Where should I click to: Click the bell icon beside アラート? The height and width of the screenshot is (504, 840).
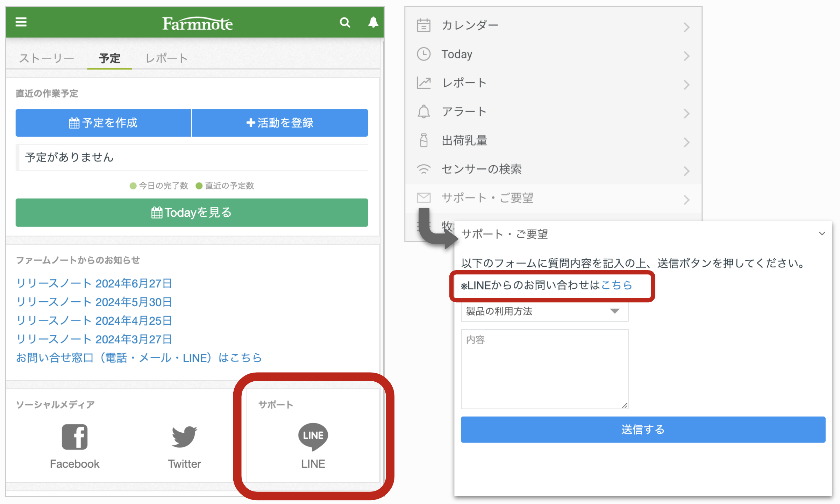click(423, 111)
